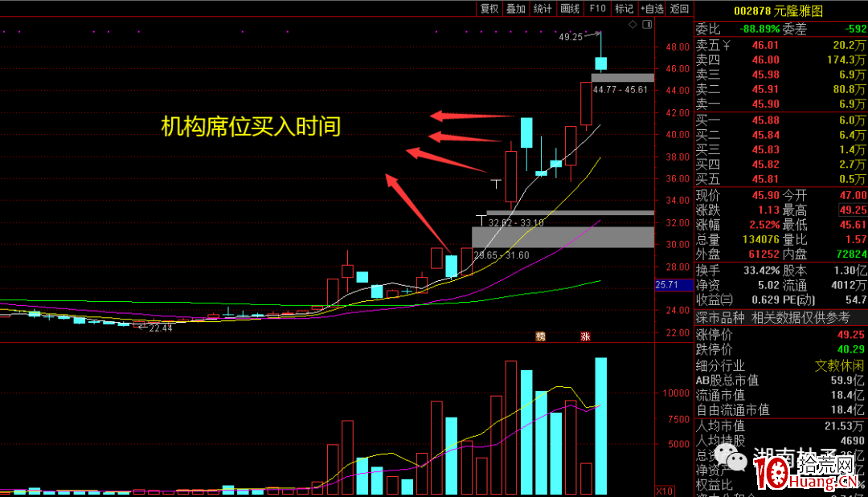Click the 最高 49.25 high value

tap(853, 210)
